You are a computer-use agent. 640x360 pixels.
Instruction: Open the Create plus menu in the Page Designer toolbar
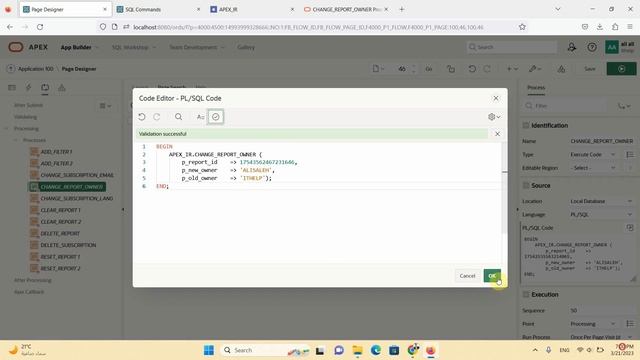(x=512, y=69)
